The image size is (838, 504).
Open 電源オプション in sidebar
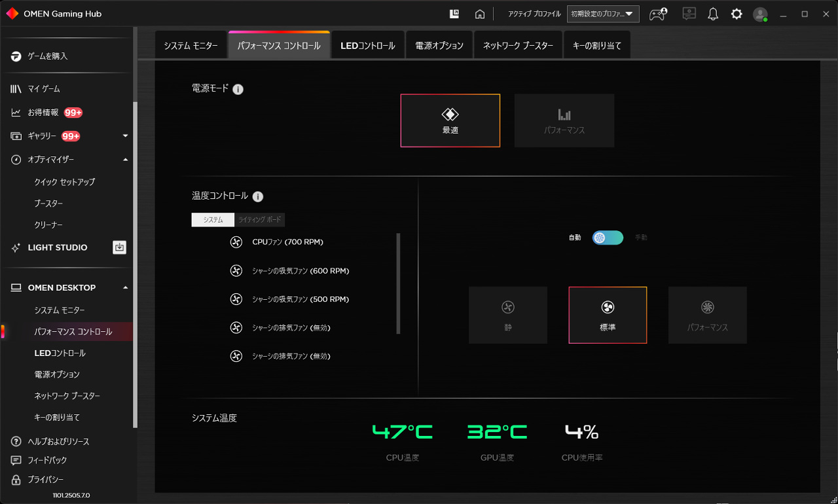click(57, 375)
